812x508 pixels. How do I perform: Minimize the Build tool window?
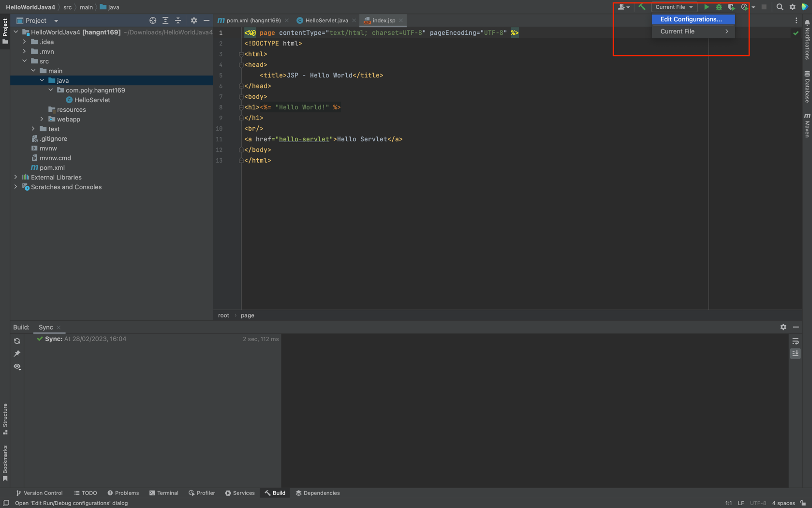pyautogui.click(x=796, y=327)
